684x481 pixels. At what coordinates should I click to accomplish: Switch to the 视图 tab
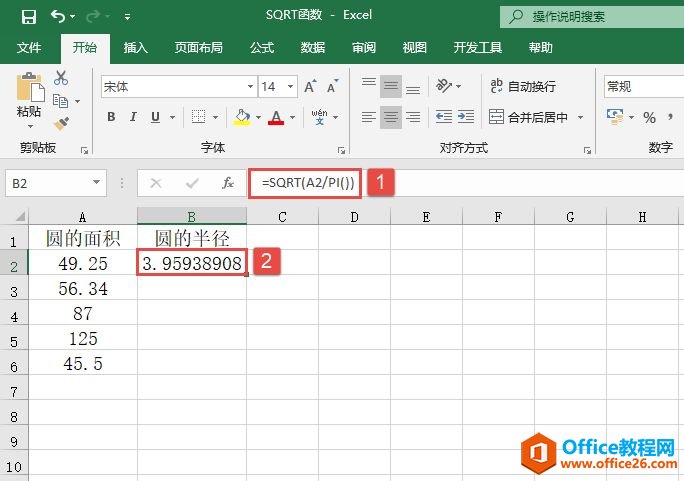pos(414,48)
